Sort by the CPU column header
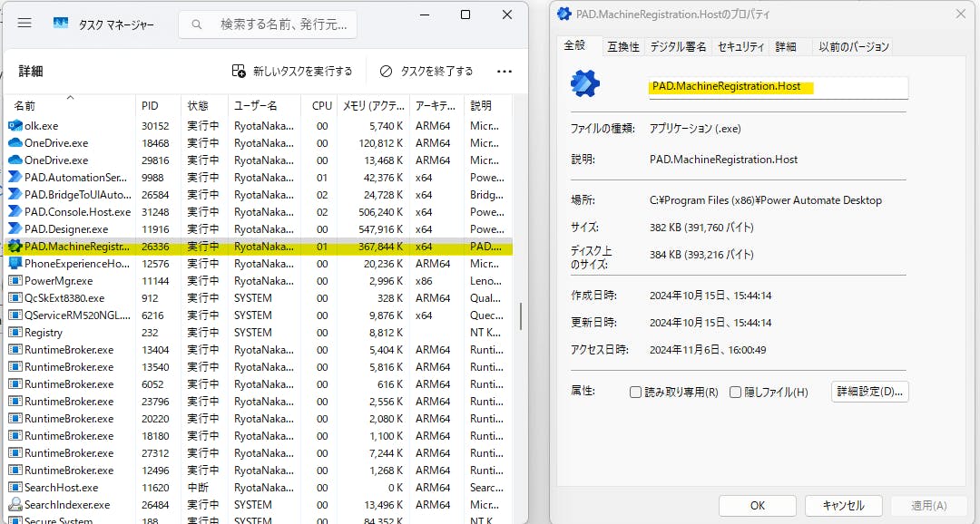The image size is (980, 524). coord(319,105)
